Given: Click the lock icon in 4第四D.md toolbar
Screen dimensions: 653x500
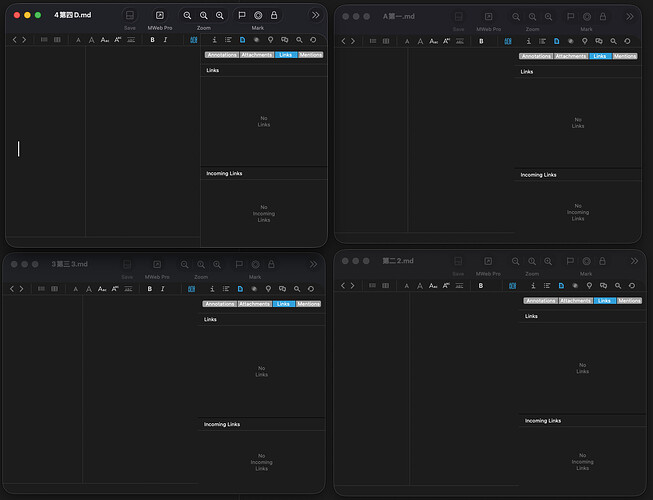Looking at the screenshot, I should [274, 16].
